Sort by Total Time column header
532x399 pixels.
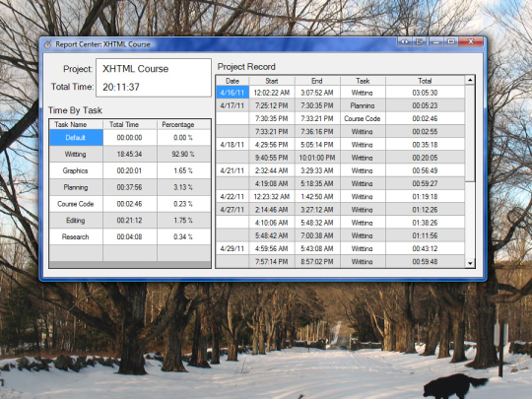click(130, 124)
